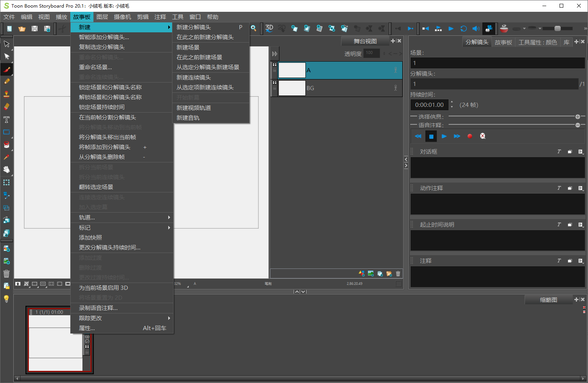
Task: Click the play button in top playback toolbar
Action: click(451, 29)
